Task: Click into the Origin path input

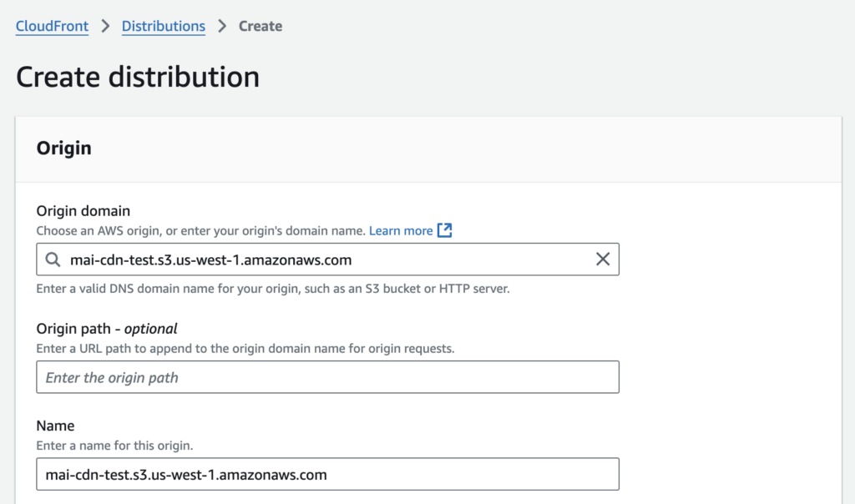Action: [x=327, y=377]
